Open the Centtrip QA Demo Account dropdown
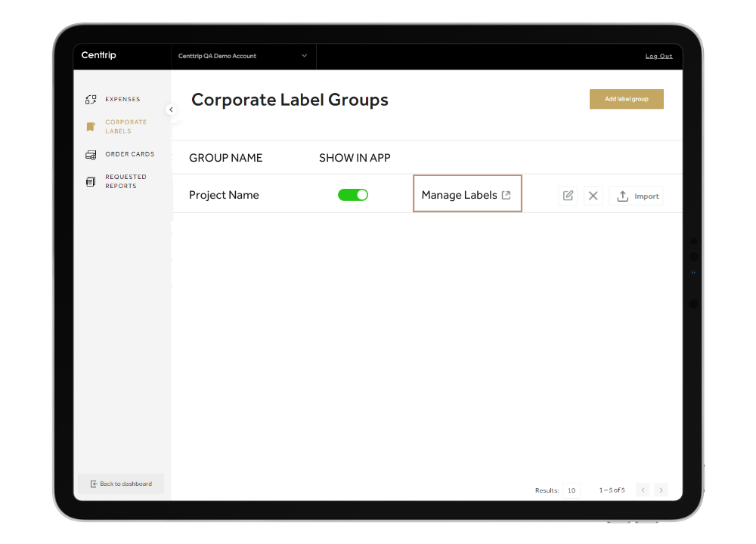The height and width of the screenshot is (544, 756). (243, 56)
